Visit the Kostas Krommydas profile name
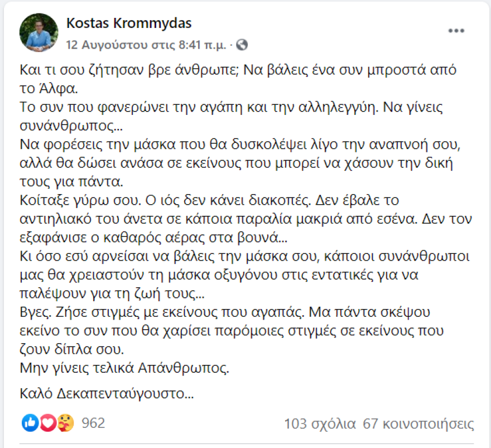 pos(128,23)
